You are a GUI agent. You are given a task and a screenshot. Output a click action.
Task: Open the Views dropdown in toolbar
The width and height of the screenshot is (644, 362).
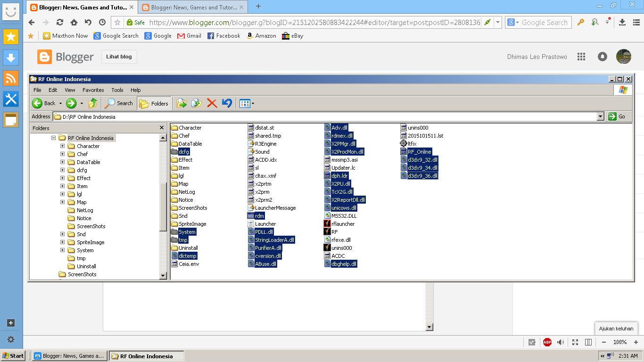pyautogui.click(x=247, y=103)
